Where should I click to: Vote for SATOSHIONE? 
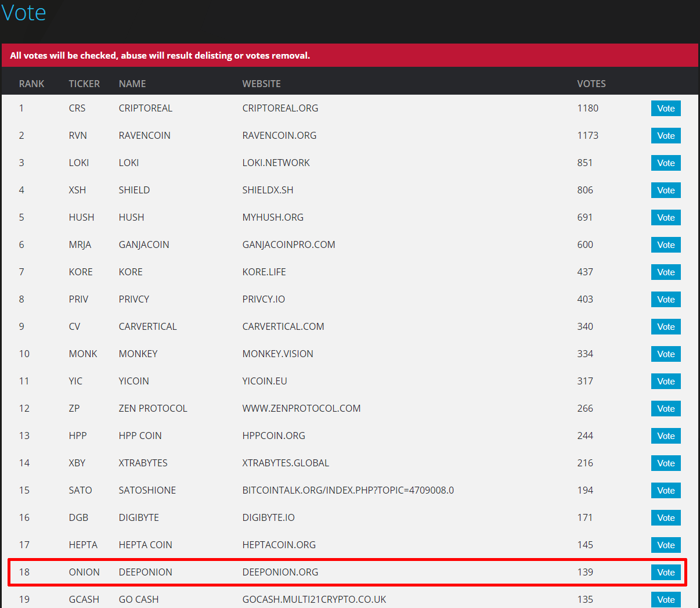(x=666, y=491)
